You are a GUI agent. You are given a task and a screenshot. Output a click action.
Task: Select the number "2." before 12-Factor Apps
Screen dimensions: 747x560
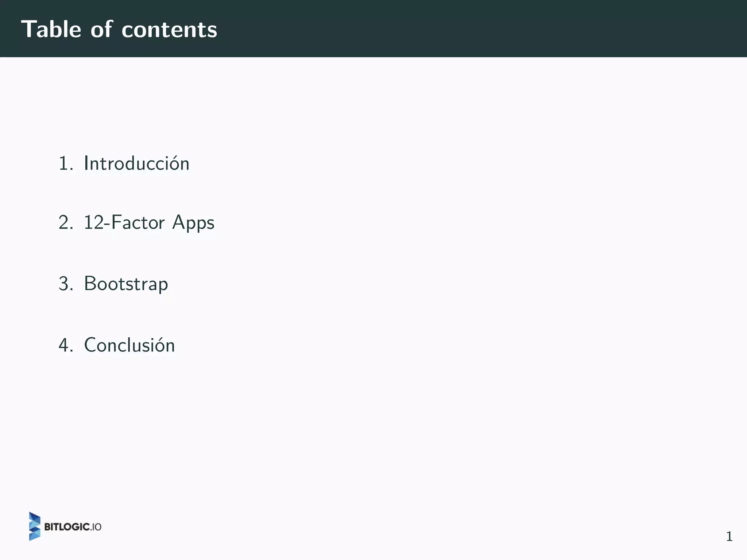click(66, 222)
